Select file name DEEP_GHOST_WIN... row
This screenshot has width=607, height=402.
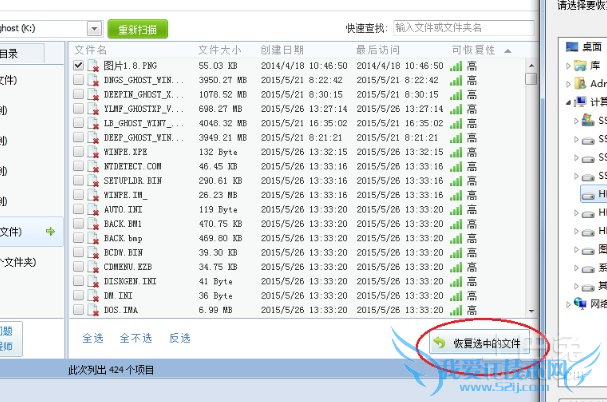coord(144,137)
